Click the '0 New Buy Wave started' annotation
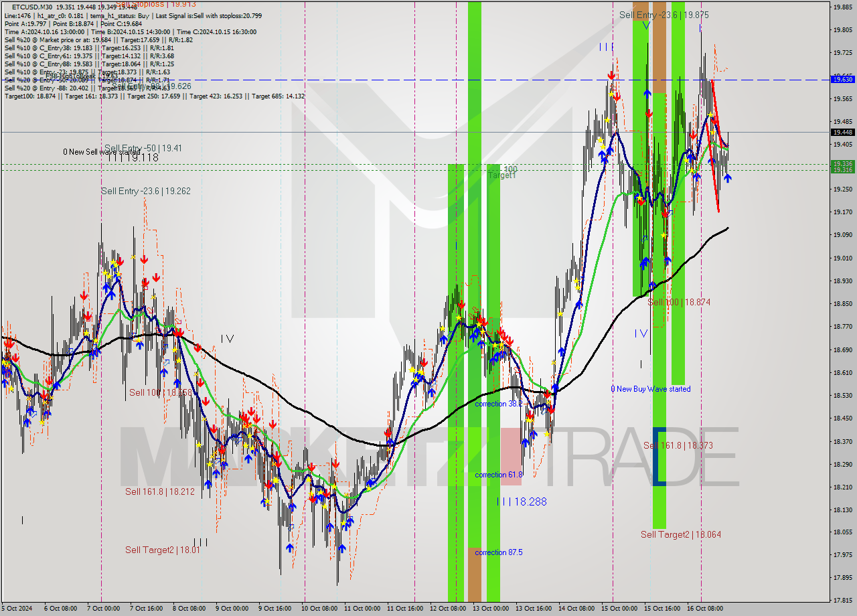Viewport: 857px width, 616px height. (x=651, y=389)
